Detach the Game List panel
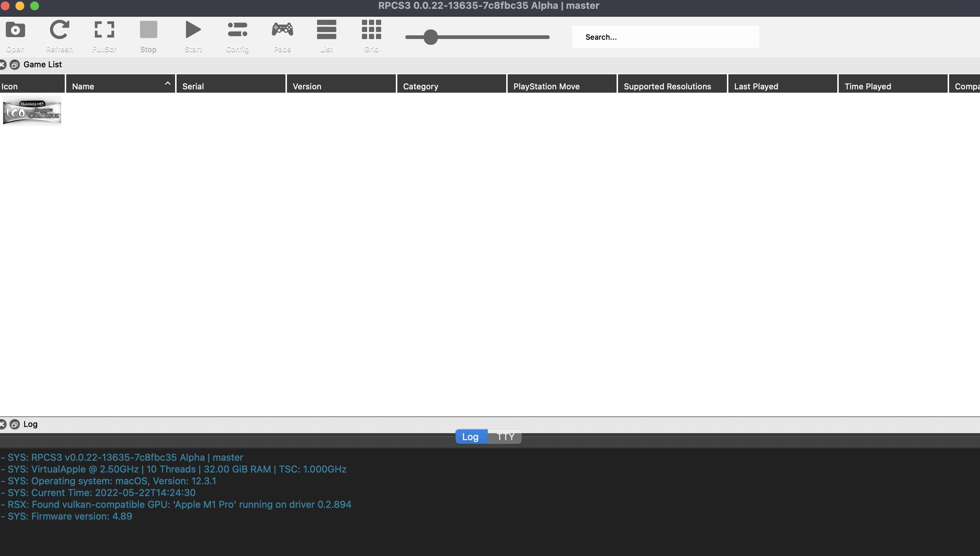This screenshot has width=980, height=556. [15, 65]
